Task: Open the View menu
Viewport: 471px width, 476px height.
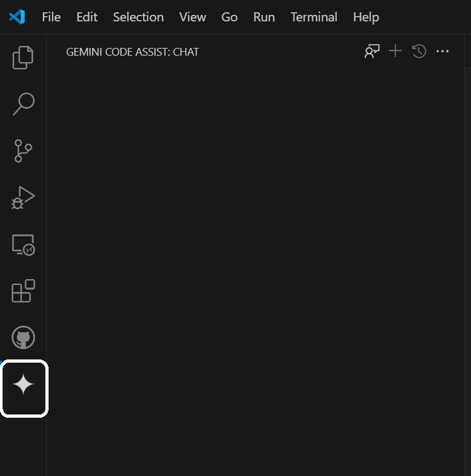Action: click(x=192, y=17)
